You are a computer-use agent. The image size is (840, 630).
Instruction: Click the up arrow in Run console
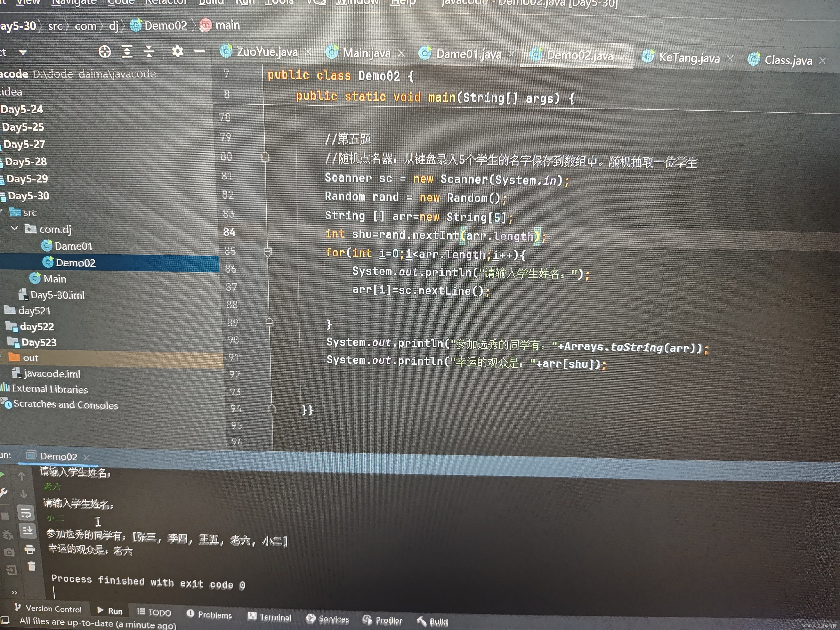tap(22, 476)
